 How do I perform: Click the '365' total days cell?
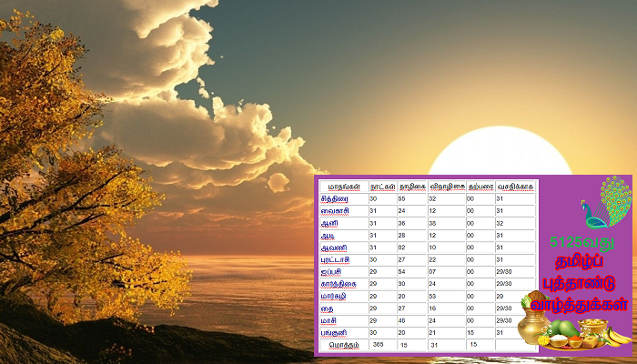click(379, 344)
